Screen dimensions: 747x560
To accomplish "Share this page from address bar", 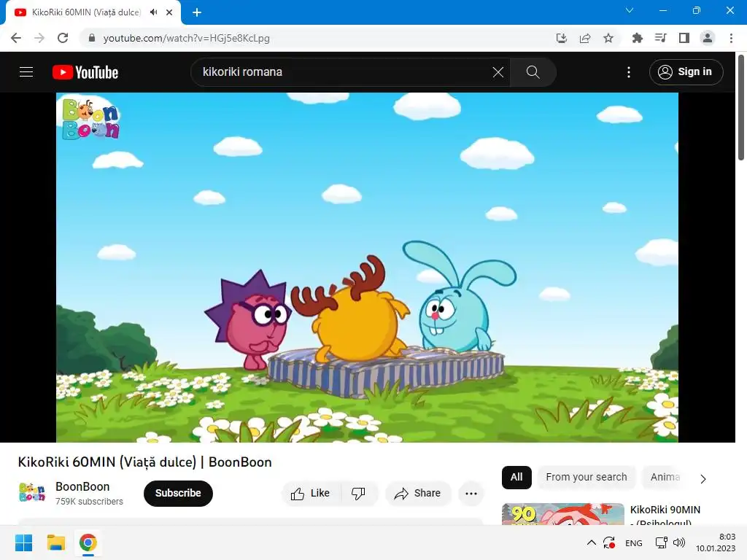I will point(585,38).
